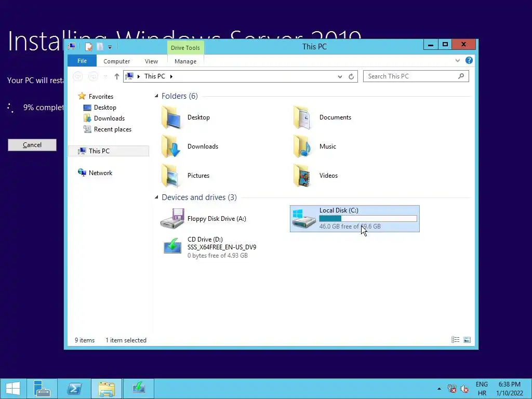Open the Explorer help question mark icon
The width and height of the screenshot is (532, 399).
469,60
